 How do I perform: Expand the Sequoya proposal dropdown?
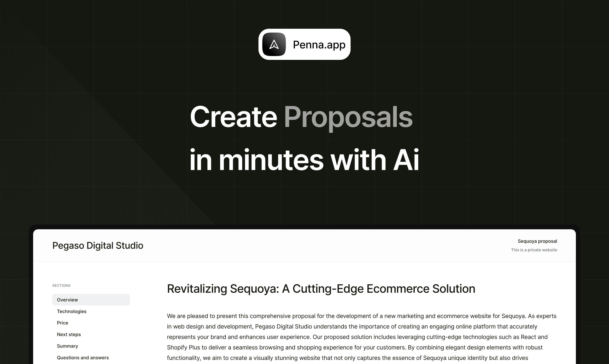point(537,241)
